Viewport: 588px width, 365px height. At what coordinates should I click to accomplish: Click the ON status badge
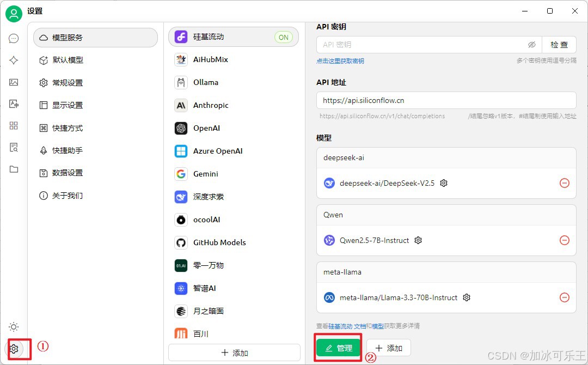click(284, 37)
